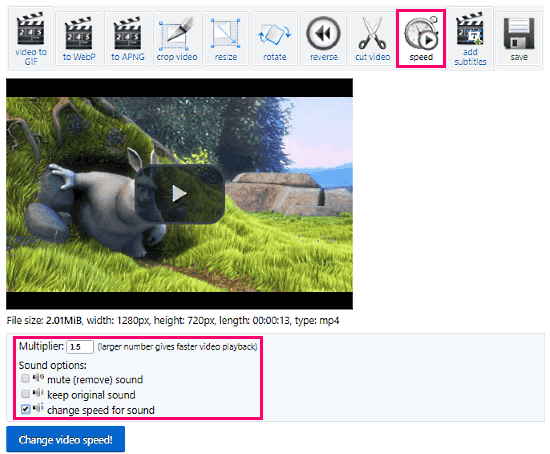Click the keep original sound speaker icon

(x=38, y=393)
